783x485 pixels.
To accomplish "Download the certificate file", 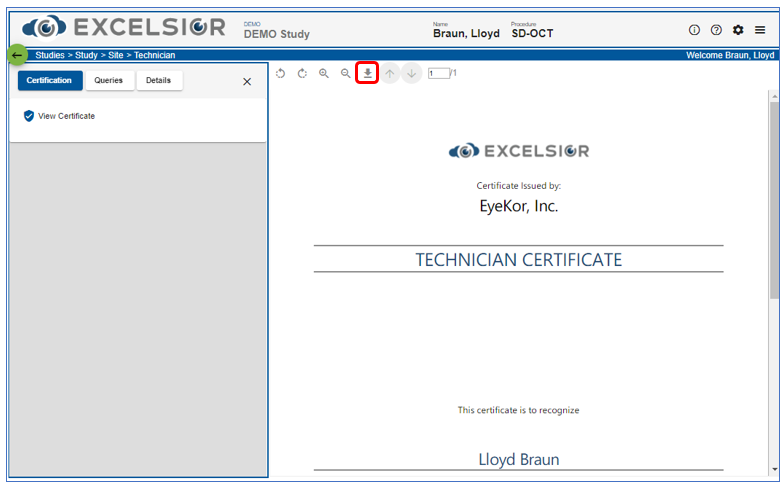I will pyautogui.click(x=368, y=73).
